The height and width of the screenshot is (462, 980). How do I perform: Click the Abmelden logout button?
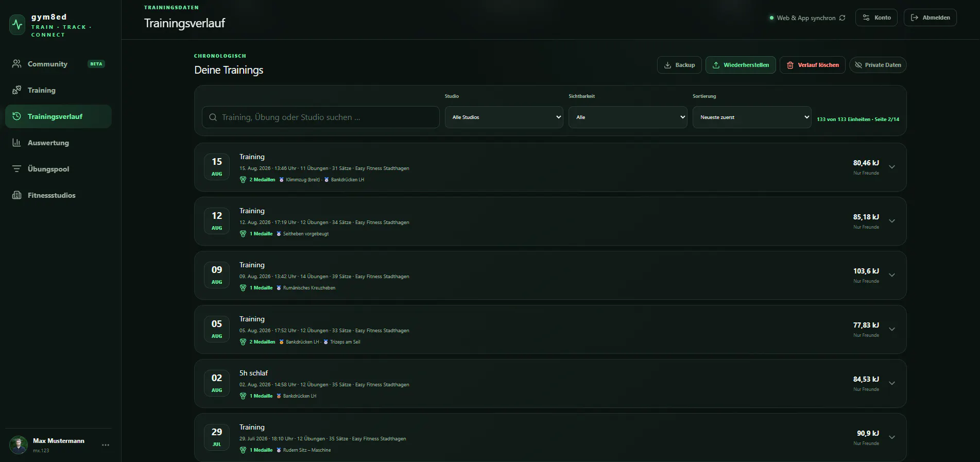pyautogui.click(x=930, y=18)
